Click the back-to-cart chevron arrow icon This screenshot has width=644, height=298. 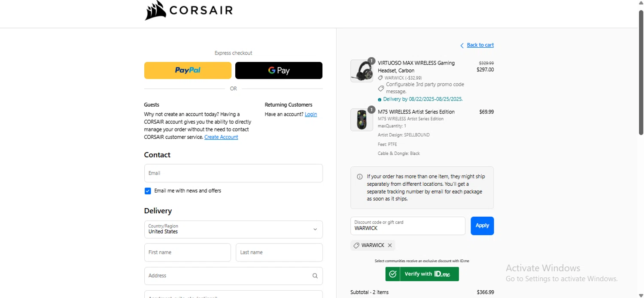462,46
